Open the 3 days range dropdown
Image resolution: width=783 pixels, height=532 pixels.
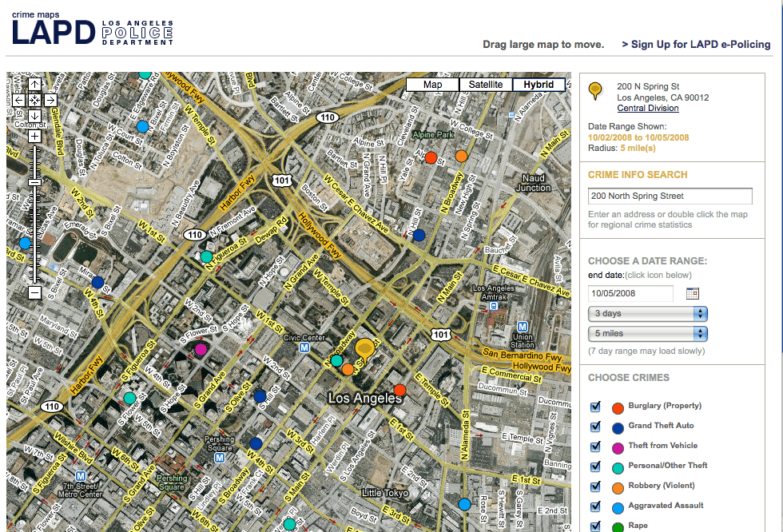click(x=648, y=313)
